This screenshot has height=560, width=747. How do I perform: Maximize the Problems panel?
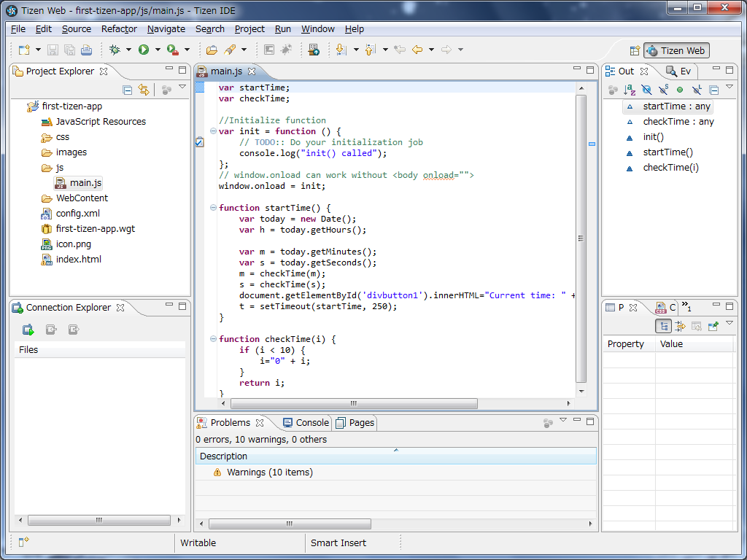[x=590, y=421]
